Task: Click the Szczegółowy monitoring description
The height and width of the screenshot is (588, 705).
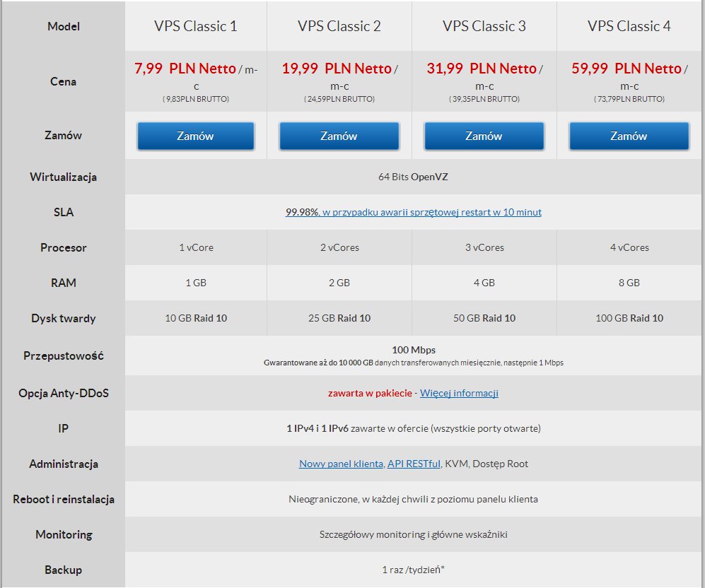Action: pos(413,534)
